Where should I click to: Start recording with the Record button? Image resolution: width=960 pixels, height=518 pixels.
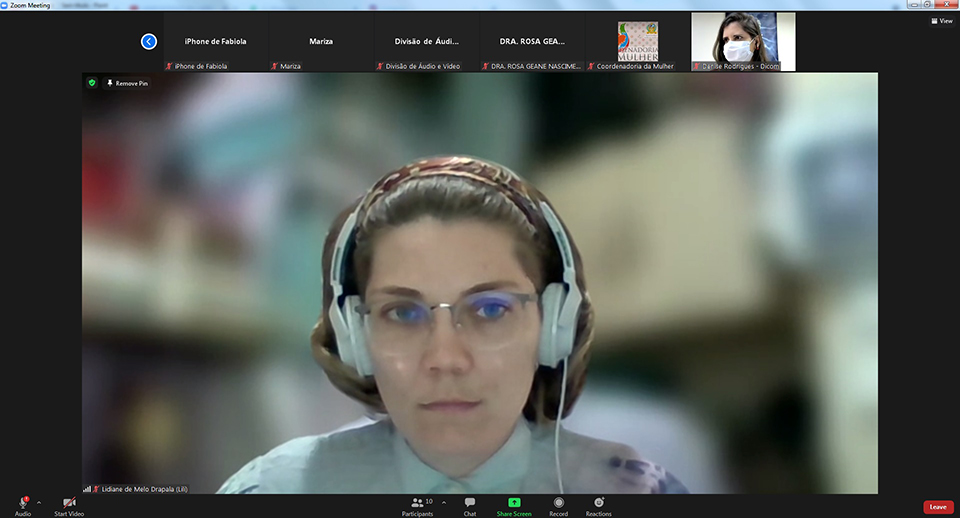tap(558, 502)
